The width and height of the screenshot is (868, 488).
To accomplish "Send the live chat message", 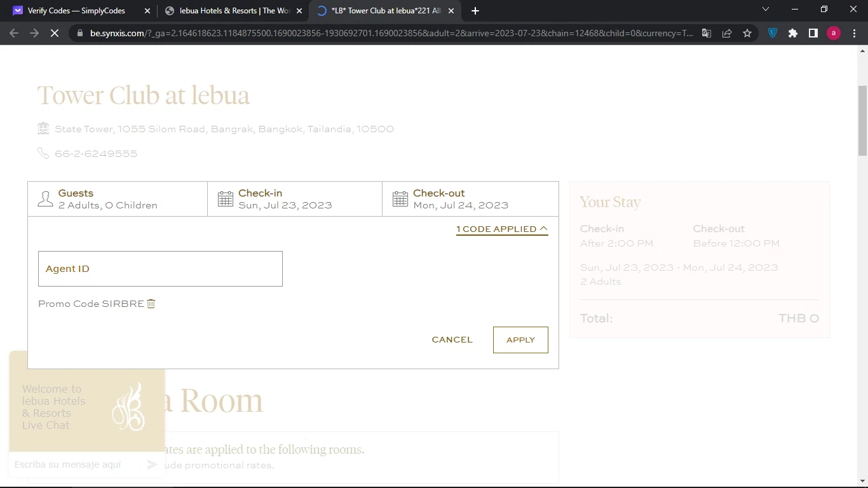I will tap(152, 464).
